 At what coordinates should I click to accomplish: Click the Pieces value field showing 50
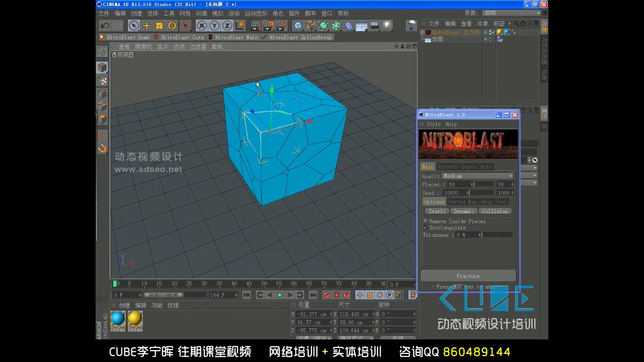pos(459,185)
